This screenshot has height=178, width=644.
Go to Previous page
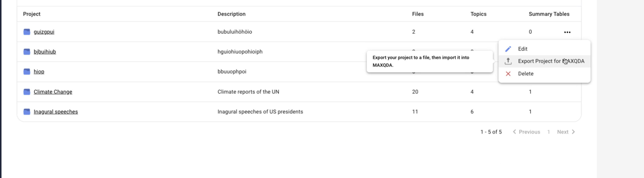[527, 132]
